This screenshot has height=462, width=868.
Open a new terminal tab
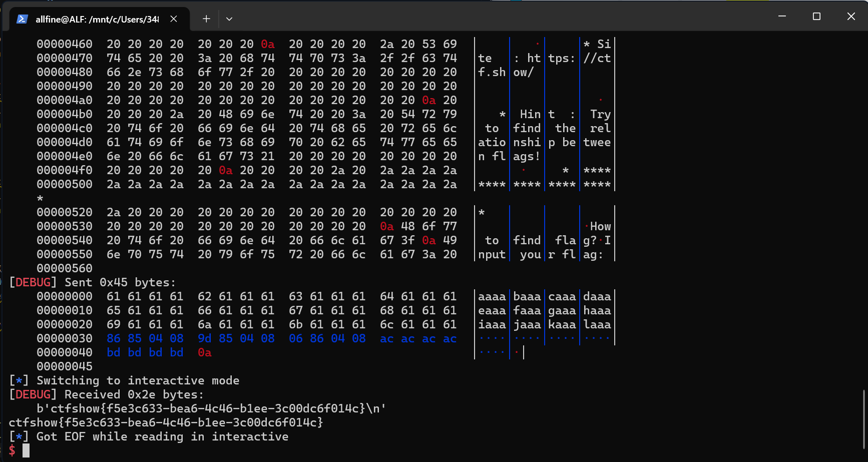(x=206, y=19)
